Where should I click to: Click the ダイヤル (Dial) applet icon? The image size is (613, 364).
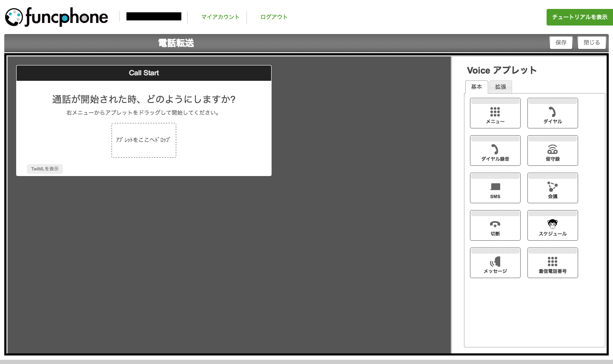point(553,114)
